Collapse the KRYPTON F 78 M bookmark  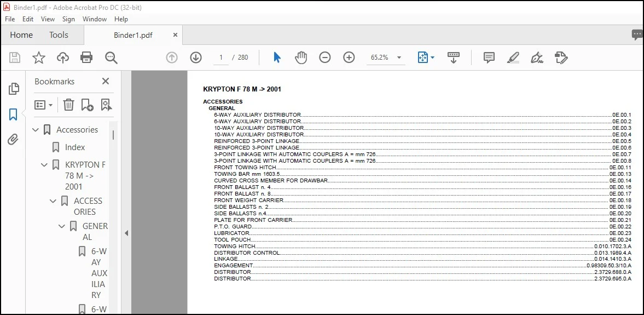[x=44, y=165]
